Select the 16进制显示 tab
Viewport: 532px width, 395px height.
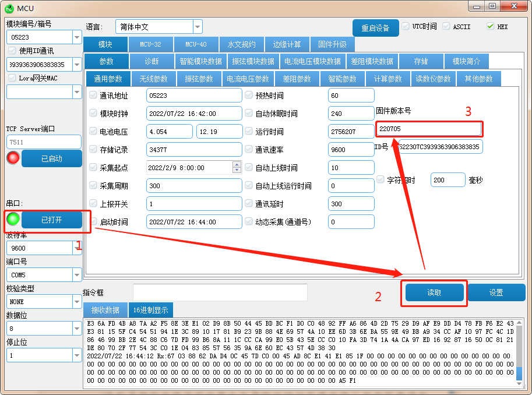pos(150,310)
